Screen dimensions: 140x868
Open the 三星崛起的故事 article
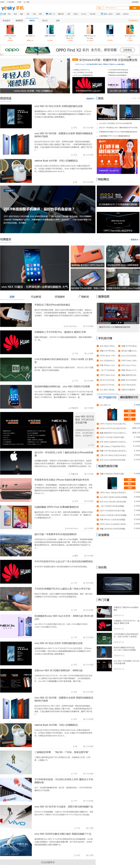coord(62,752)
